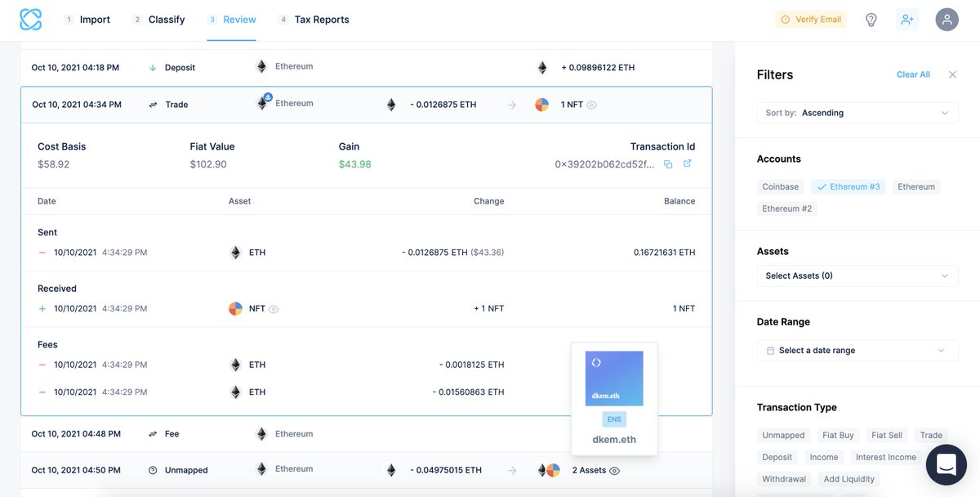Click the Ethereum icon in the Deposit row
The width and height of the screenshot is (980, 497).
coord(261,66)
